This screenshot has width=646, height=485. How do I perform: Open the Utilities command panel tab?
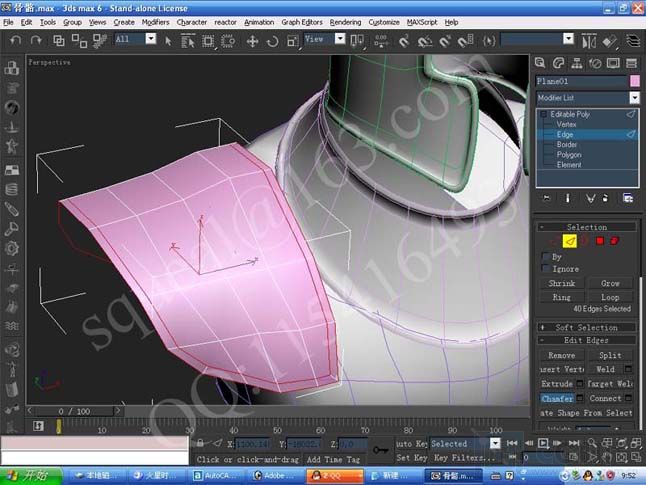pos(631,63)
